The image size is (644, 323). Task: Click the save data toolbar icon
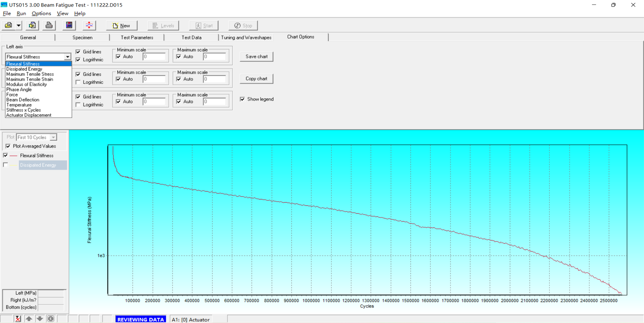coord(32,26)
